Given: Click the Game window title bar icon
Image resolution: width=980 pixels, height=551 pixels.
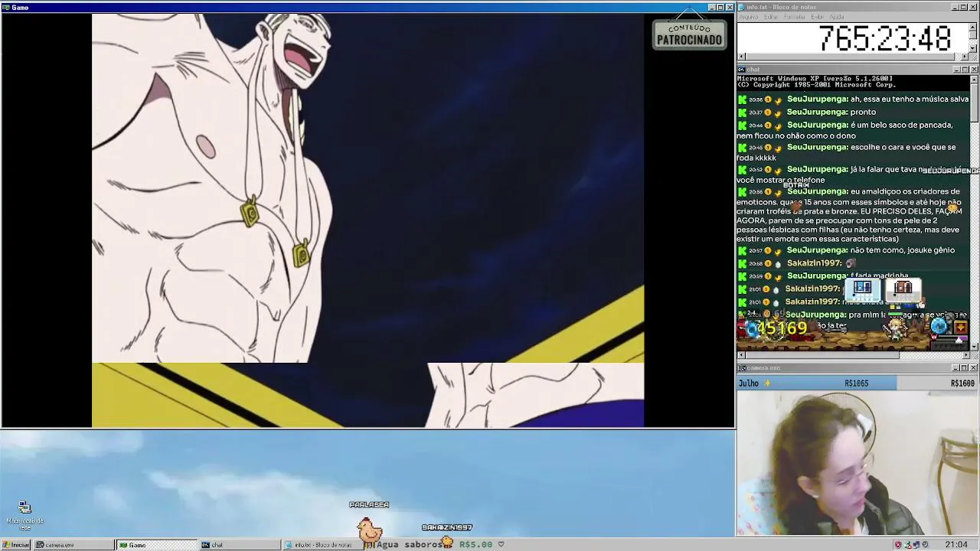Looking at the screenshot, I should 6,7.
